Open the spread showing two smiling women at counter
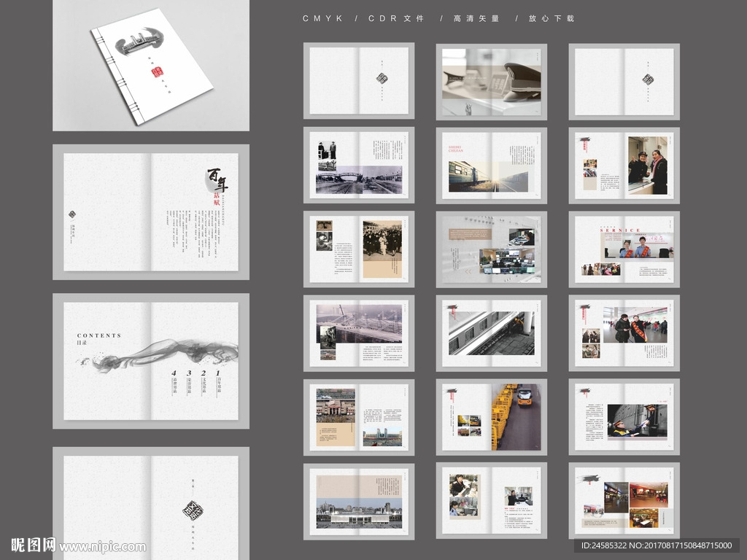This screenshot has width=747, height=560. [624, 165]
